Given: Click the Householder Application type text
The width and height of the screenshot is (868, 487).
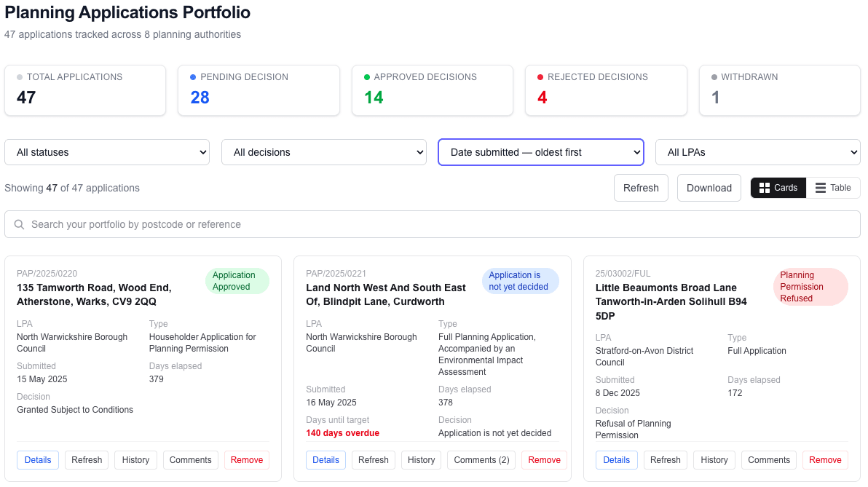Looking at the screenshot, I should (x=202, y=343).
